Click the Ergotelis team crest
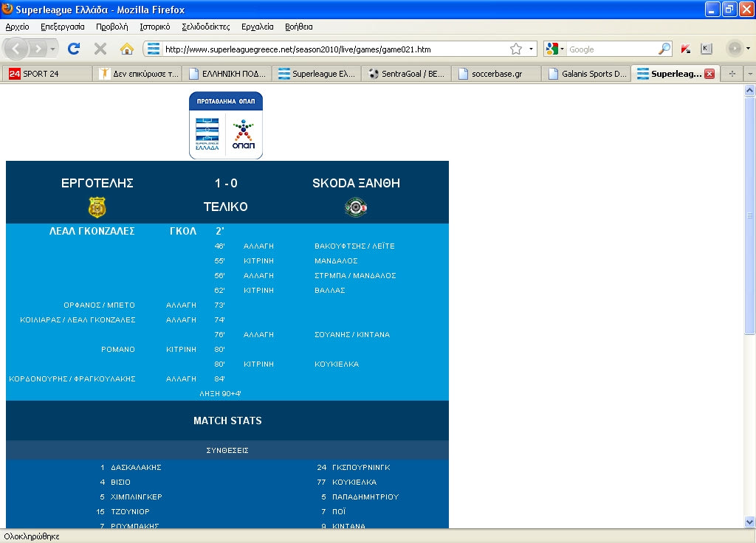 point(97,207)
